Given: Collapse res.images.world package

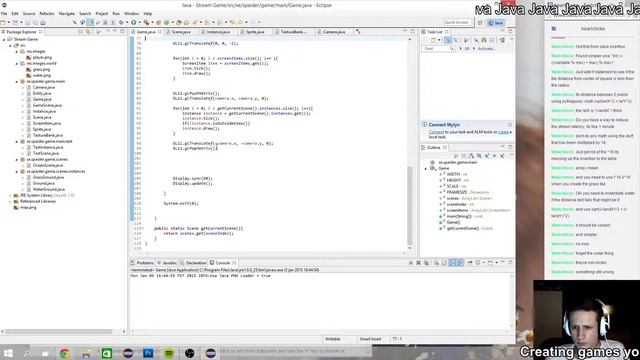Looking at the screenshot, I should click(x=17, y=64).
